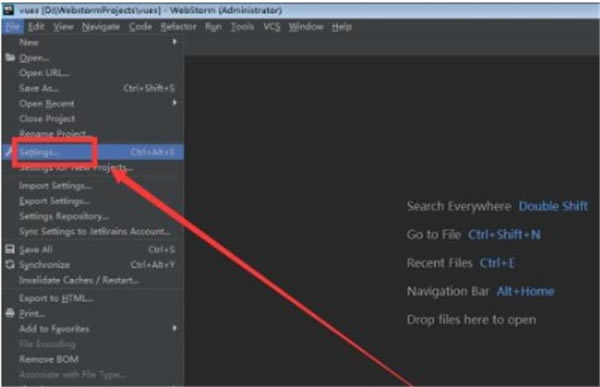The width and height of the screenshot is (600, 387).
Task: Click the floppy disk Save All icon
Action: point(10,249)
